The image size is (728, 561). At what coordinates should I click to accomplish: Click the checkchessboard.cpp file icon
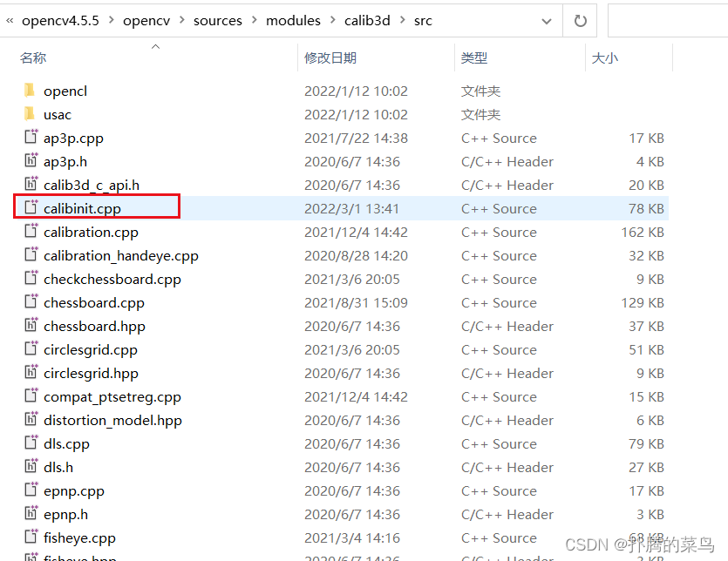31,279
